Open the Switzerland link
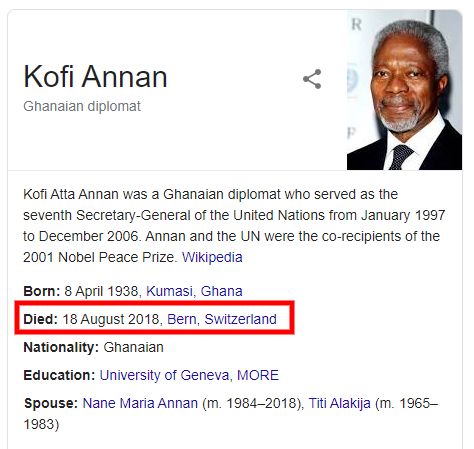This screenshot has height=449, width=474. pyautogui.click(x=240, y=319)
